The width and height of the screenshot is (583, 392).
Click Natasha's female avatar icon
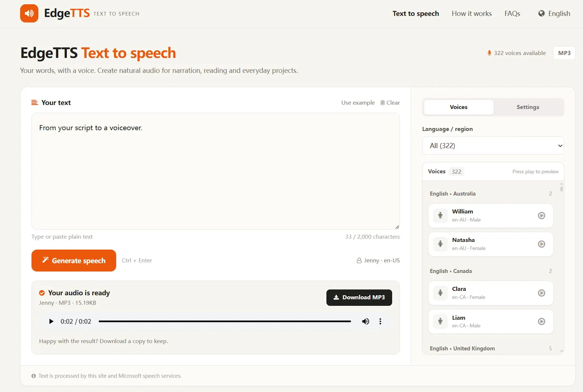coord(440,244)
